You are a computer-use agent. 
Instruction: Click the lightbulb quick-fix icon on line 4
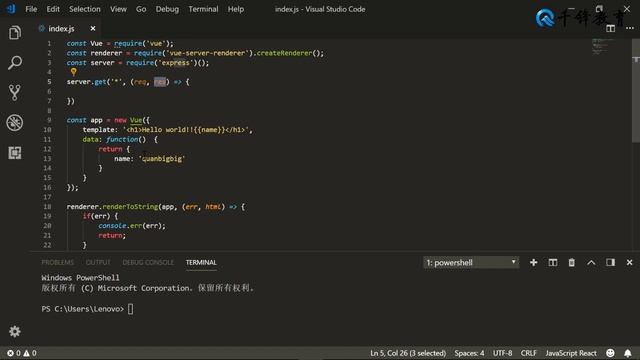(x=73, y=72)
